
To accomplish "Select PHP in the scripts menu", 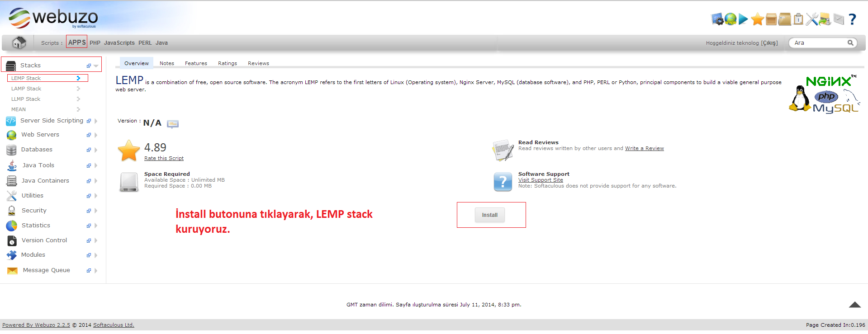I will 95,43.
